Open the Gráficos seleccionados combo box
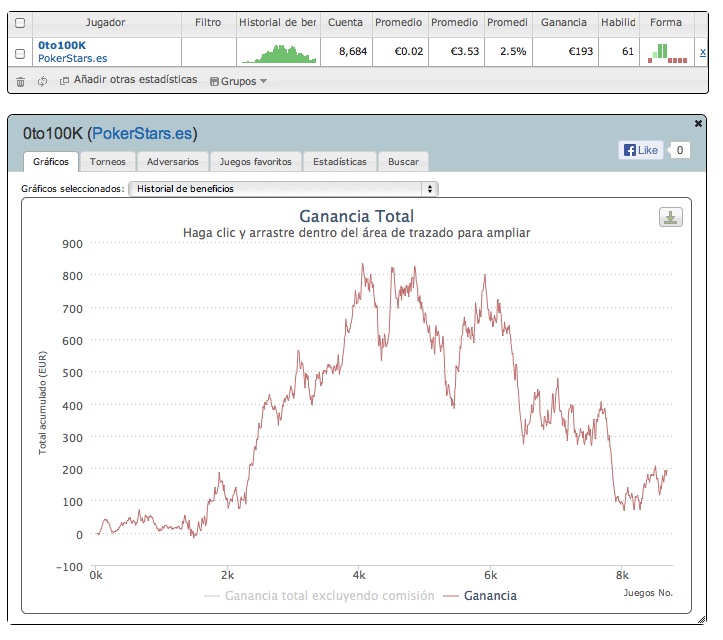Image resolution: width=723 pixels, height=640 pixels. pos(283,189)
